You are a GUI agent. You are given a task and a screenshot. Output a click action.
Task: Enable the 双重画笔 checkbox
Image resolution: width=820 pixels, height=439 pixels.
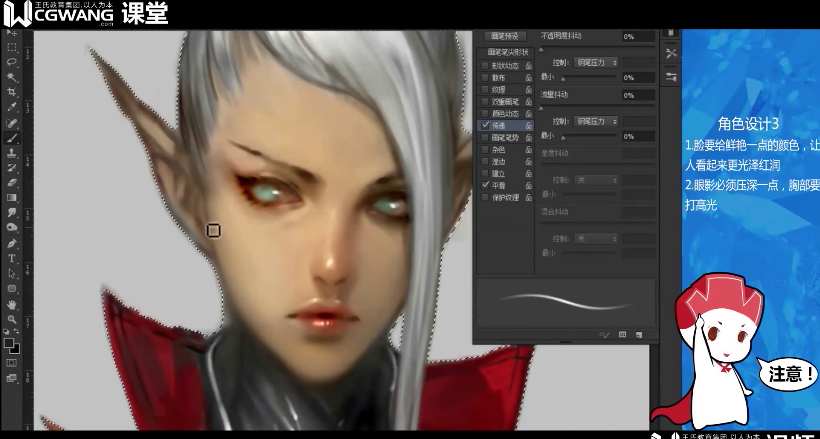coord(485,102)
